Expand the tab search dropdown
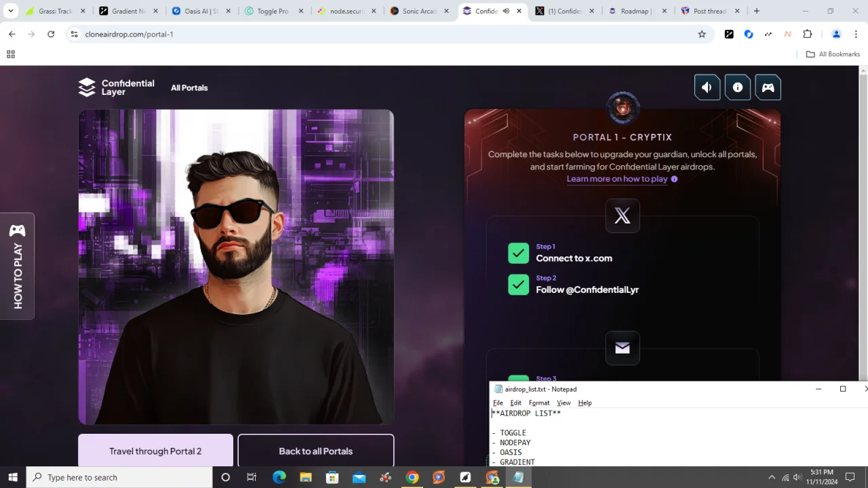 pos(11,11)
